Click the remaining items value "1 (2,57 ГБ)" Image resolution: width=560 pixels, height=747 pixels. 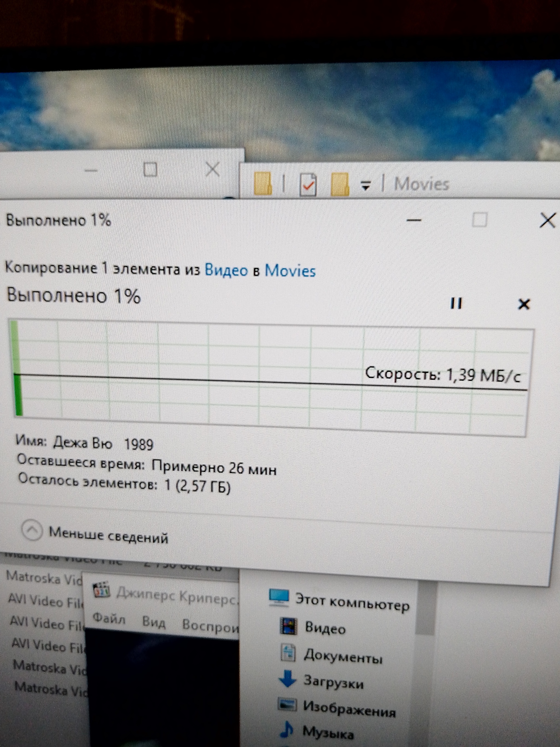coord(197,486)
